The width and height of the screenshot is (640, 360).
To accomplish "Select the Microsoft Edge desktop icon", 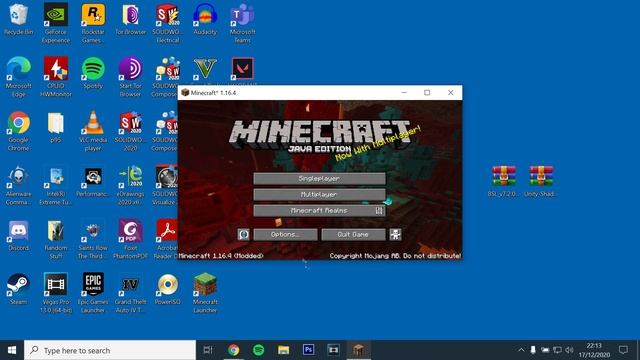I will pos(18,77).
